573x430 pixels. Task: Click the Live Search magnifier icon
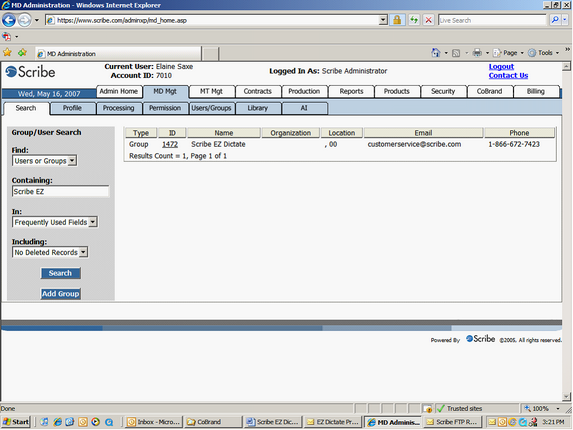point(555,20)
